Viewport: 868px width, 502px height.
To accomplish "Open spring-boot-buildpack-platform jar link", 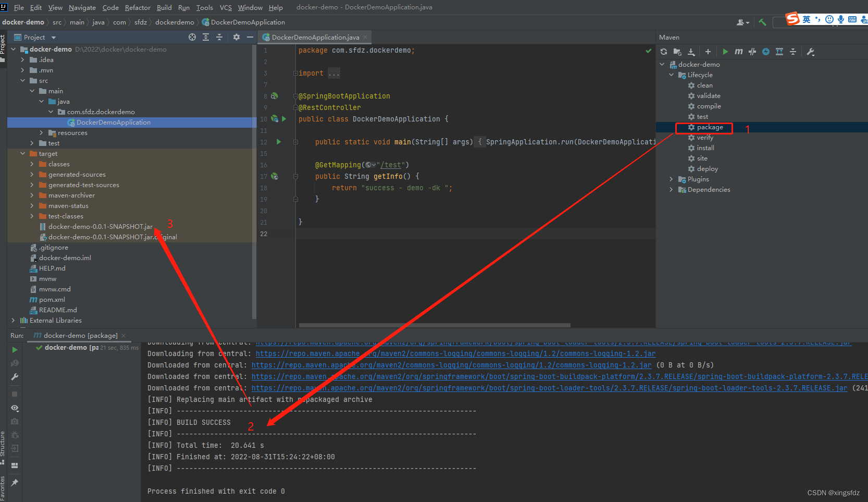I will [560, 377].
